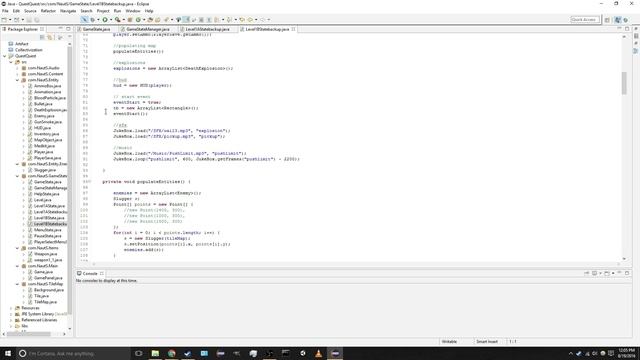Open the Refactor menu
Viewport: 640px width, 360px height.
coord(48,11)
